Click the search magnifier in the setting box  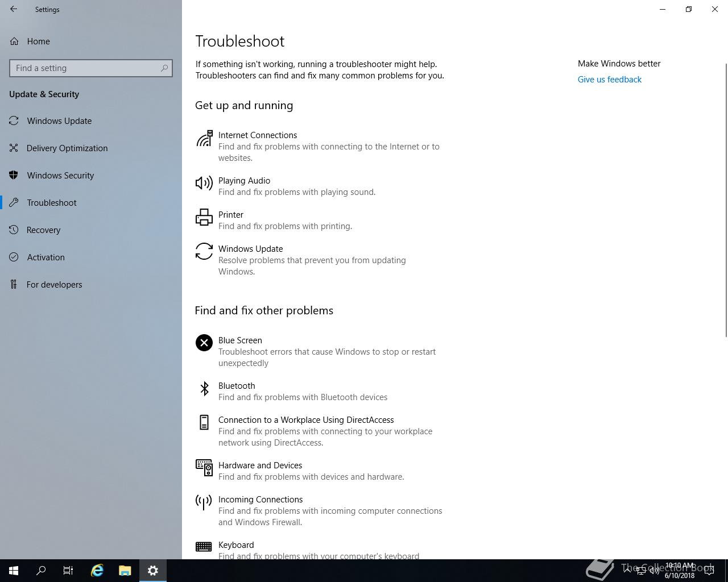tap(164, 68)
